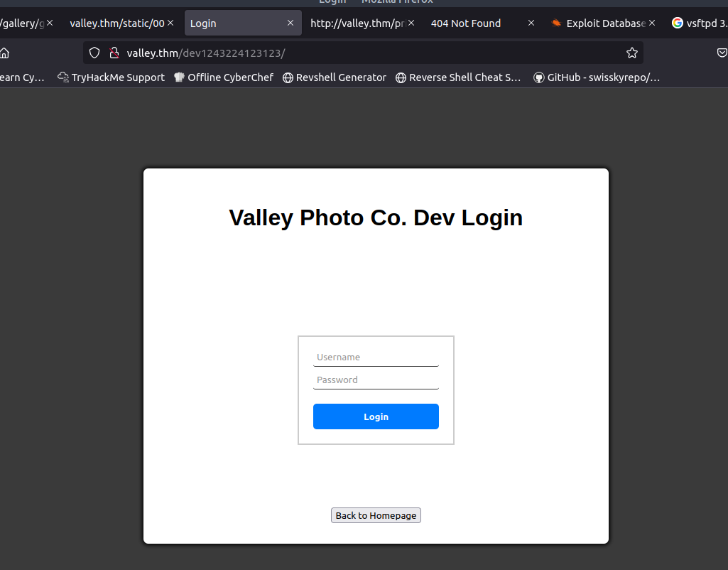Click the Back to Homepage button
728x570 pixels.
click(376, 515)
